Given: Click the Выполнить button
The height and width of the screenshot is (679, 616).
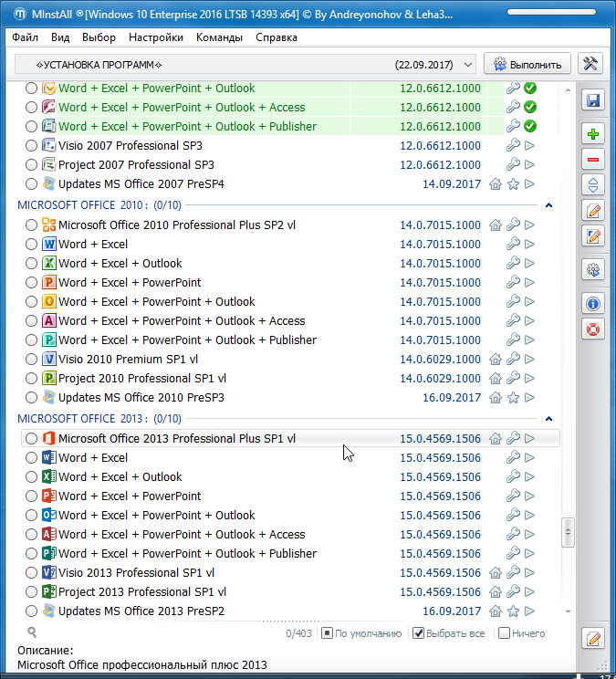Looking at the screenshot, I should click(x=527, y=64).
